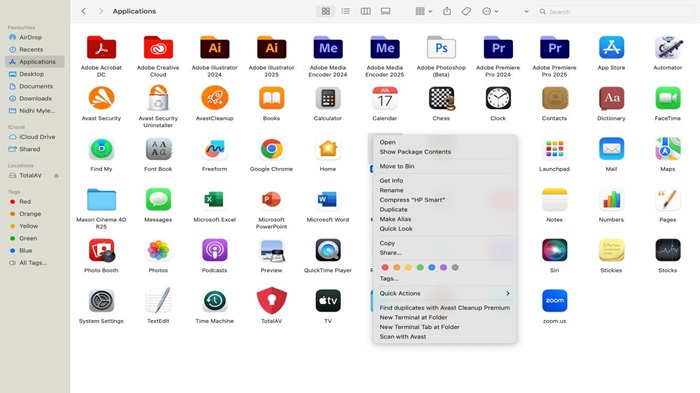
Task: Click Adobe Photoshop (Beta) icon
Action: point(441,47)
